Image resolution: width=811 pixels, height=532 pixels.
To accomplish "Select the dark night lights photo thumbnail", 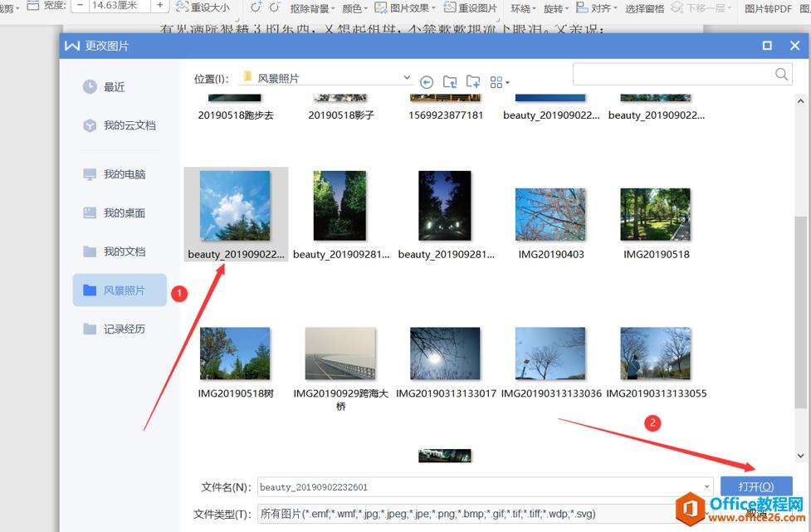I will coord(445,206).
